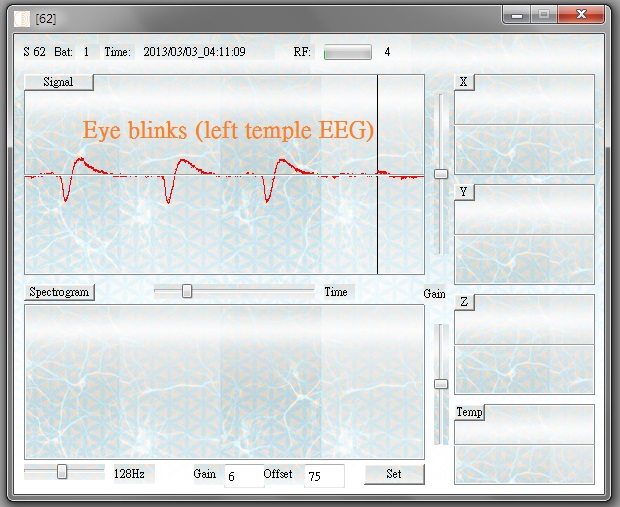Click the Gain input field showing 6

[x=244, y=476]
